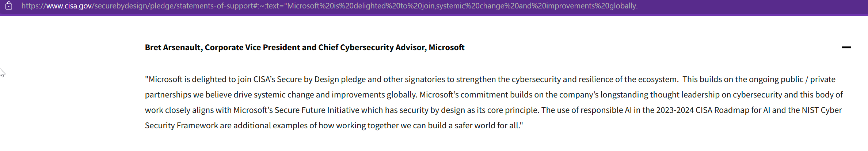Click "partnerships" at the second line start

(168, 95)
